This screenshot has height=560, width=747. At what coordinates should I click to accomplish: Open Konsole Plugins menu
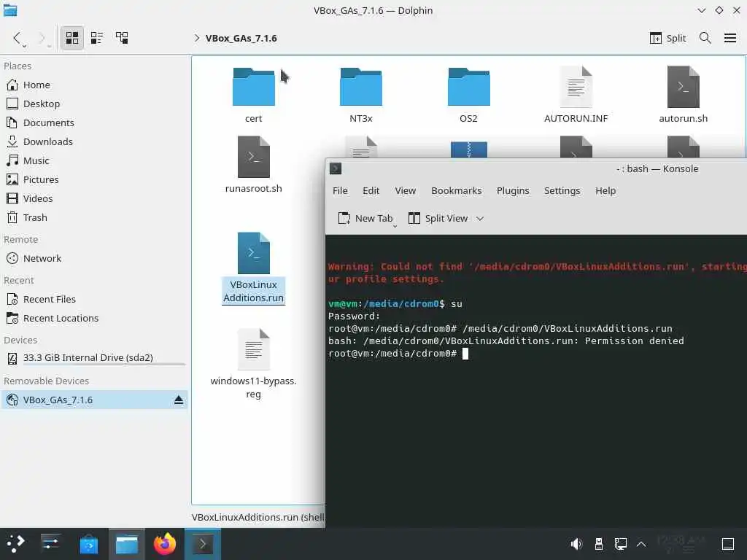click(x=513, y=191)
